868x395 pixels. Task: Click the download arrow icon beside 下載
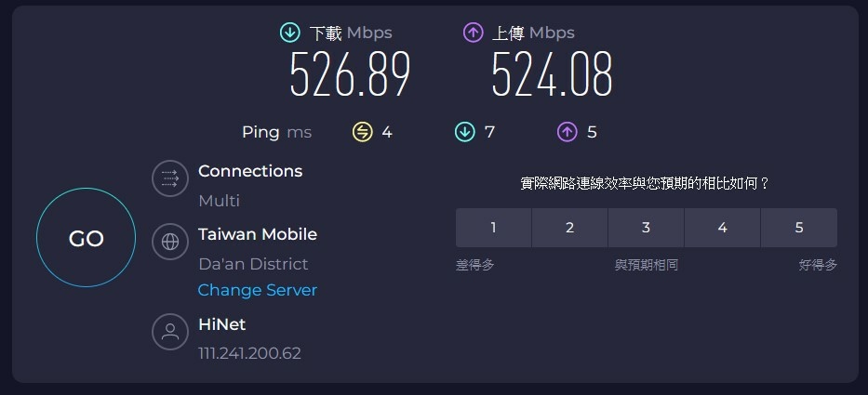pyautogui.click(x=290, y=33)
